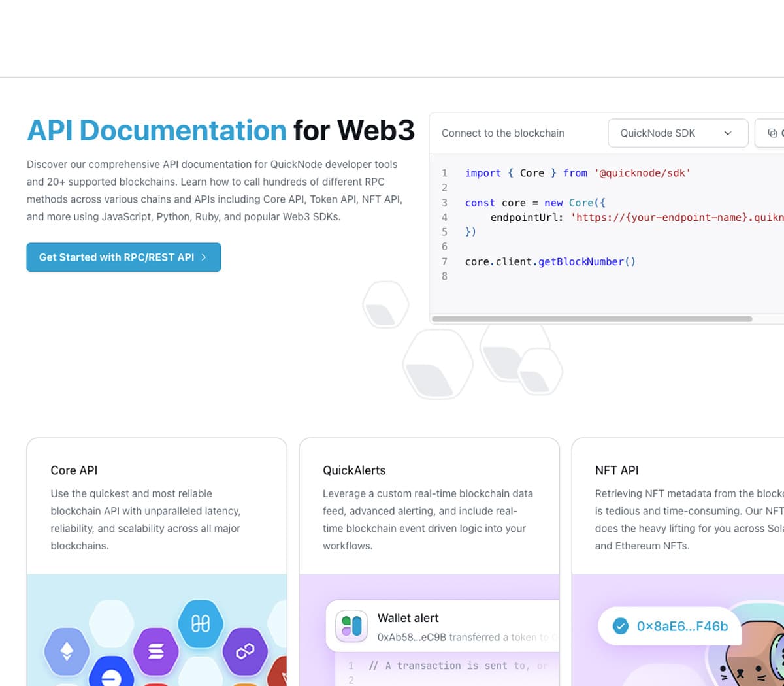
Task: Open the NFT API card title
Action: pos(617,470)
